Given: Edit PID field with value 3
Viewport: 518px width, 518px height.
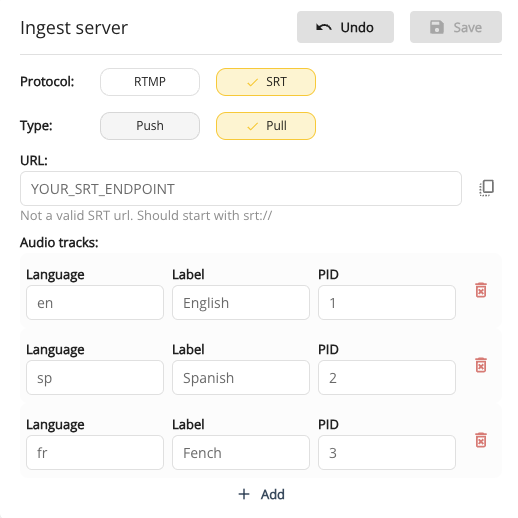Looking at the screenshot, I should coord(387,453).
